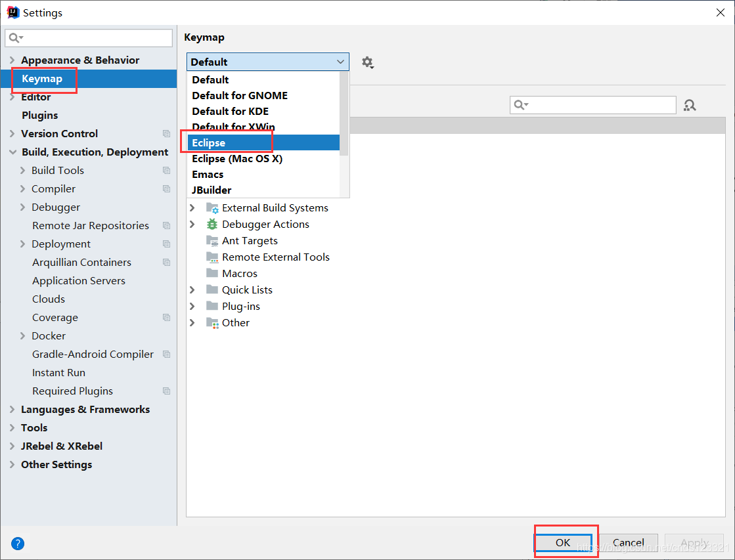Click the Quick Lists folder icon
Viewport: 735px width, 560px height.
click(x=212, y=290)
